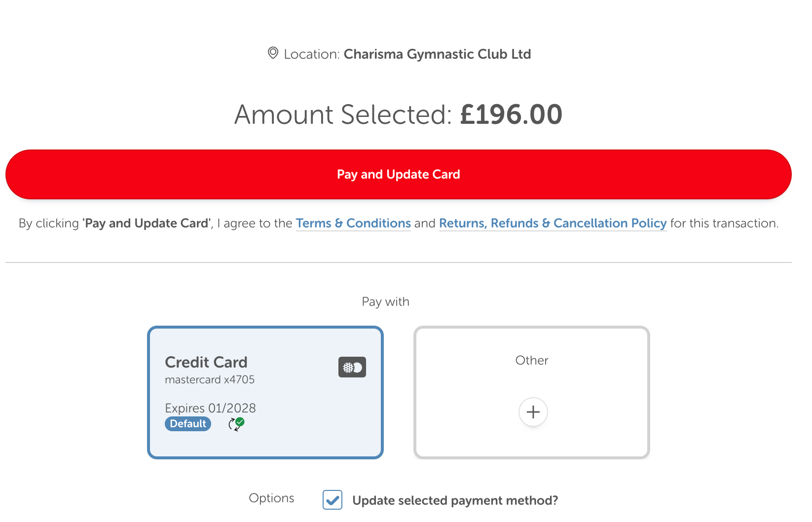Enable updating the selected payment method
Viewport: 812px width, 522px height.
point(332,500)
